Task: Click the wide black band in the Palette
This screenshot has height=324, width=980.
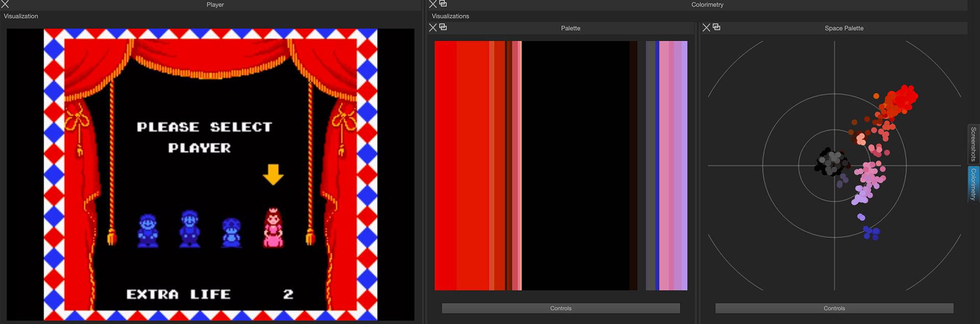Action: (575, 165)
